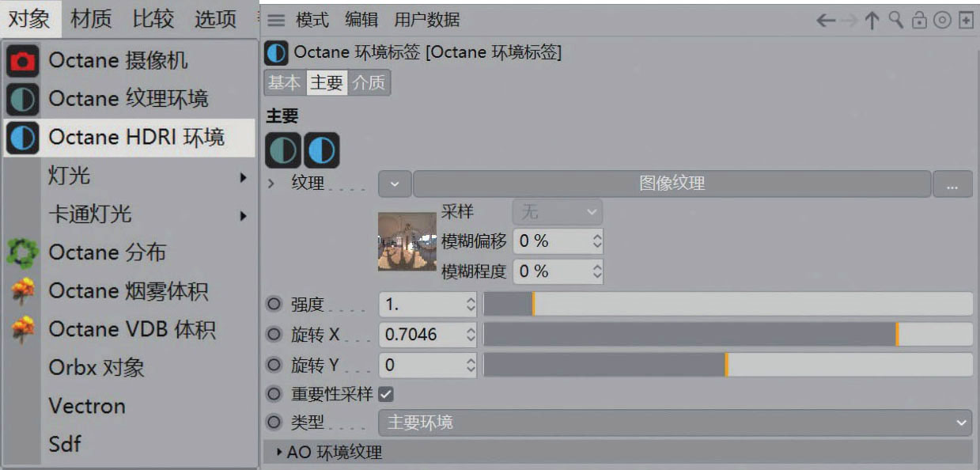
Task: Toggle the 类型 animation dot
Action: 274,423
